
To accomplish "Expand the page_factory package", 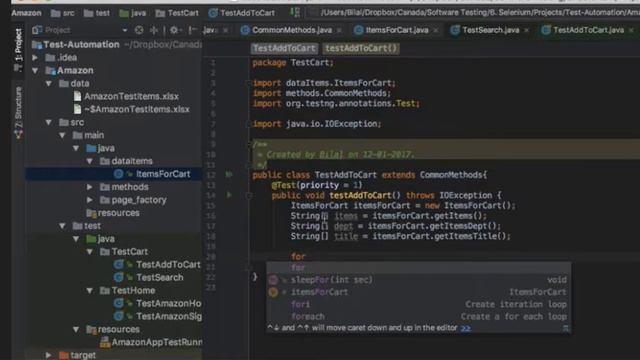I will 90,200.
